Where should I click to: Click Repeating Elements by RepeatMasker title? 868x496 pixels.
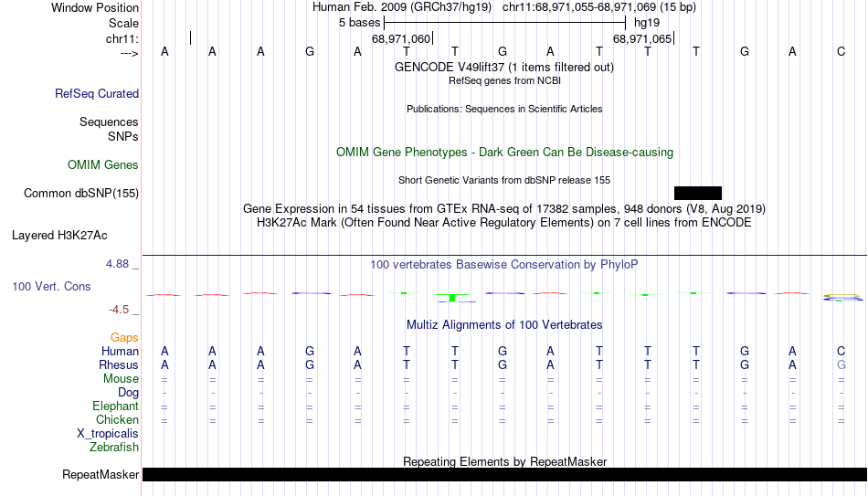tap(504, 461)
